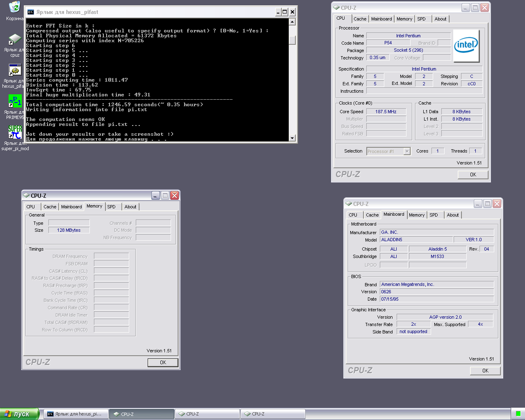Switch to Cache tab in Memory window
Image resolution: width=525 pixels, height=420 pixels.
(50, 207)
